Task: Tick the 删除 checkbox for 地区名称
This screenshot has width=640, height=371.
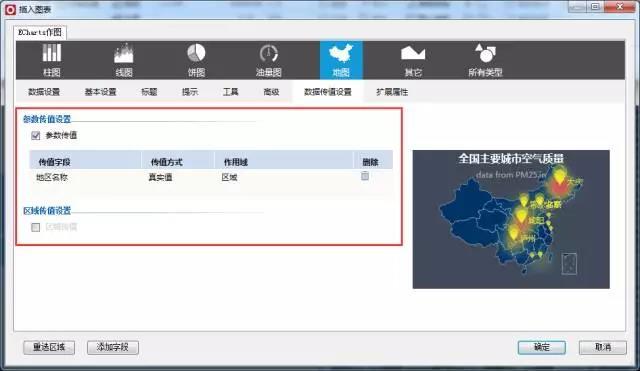Action: pos(365,176)
